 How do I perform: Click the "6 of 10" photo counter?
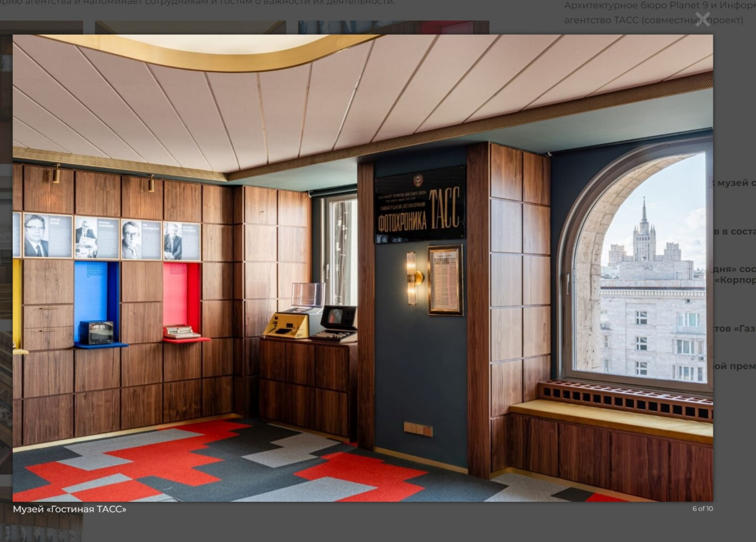pyautogui.click(x=702, y=509)
